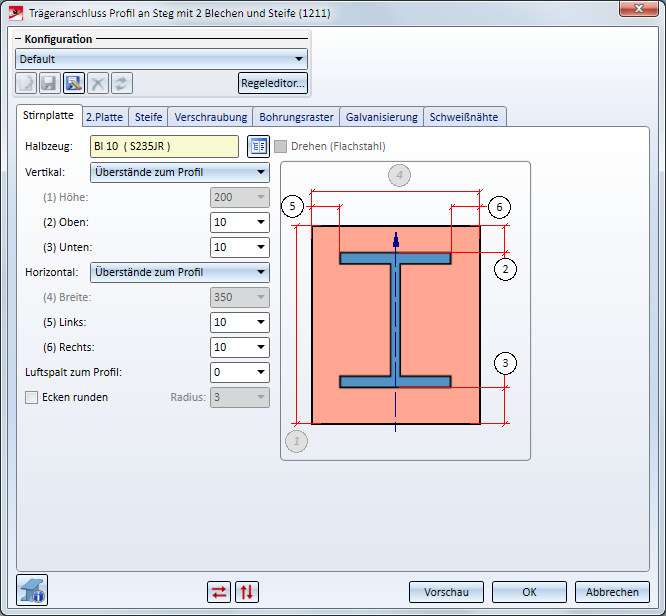
Task: Click the refresh configuration arrows icon
Action: 121,83
